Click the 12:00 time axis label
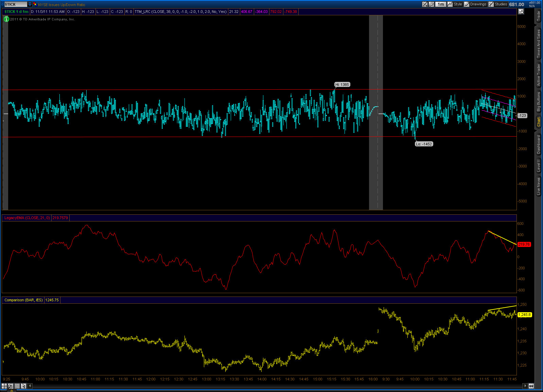The image size is (543, 392). point(151,379)
